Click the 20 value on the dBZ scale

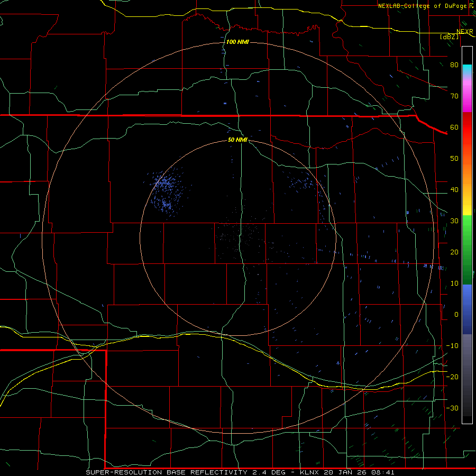[x=454, y=252]
